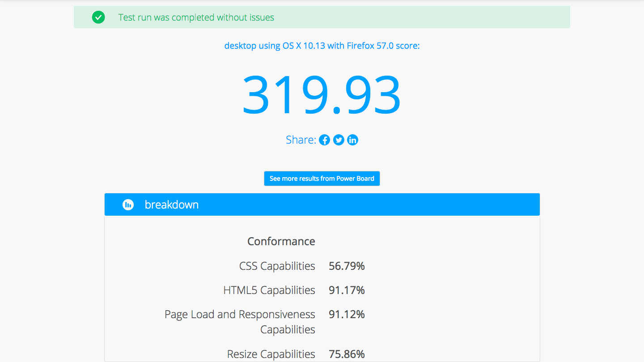This screenshot has height=362, width=644.
Task: Click the Resize Capabilities label
Action: (x=271, y=354)
